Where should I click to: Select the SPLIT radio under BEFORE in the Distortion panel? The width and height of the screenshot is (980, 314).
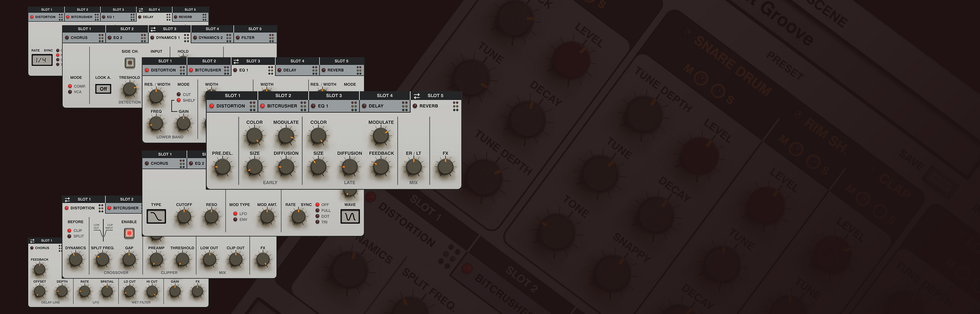point(69,236)
